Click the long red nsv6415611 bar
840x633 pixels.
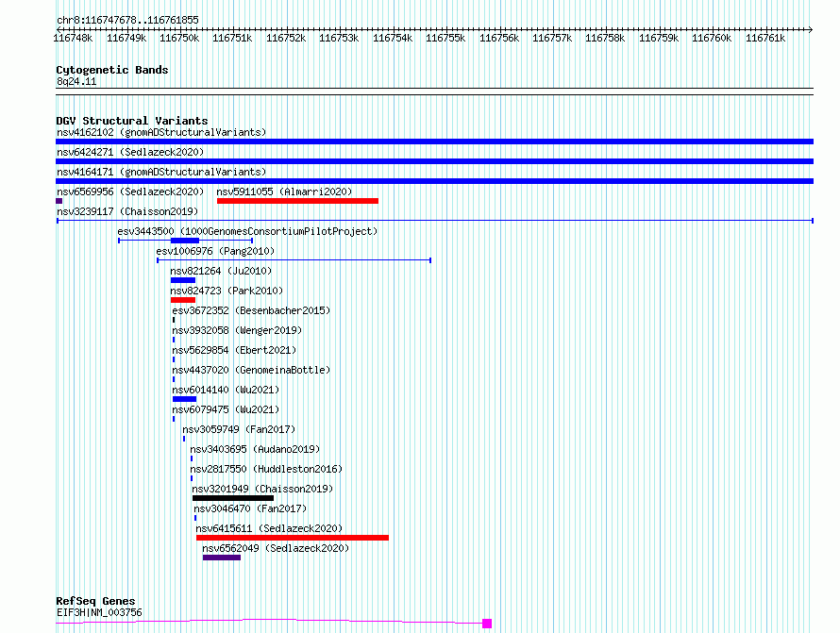293,538
